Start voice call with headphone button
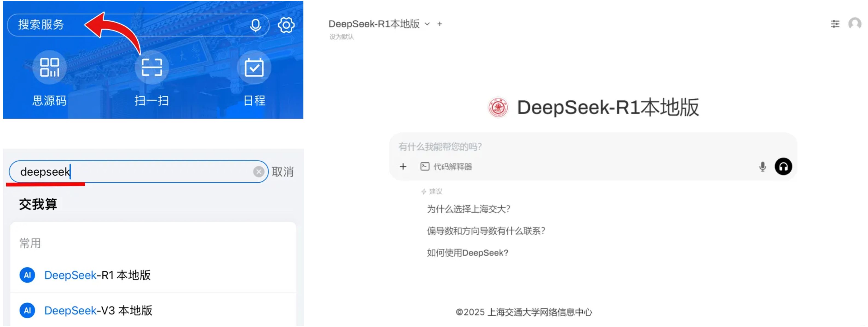This screenshot has width=868, height=327. [x=783, y=167]
